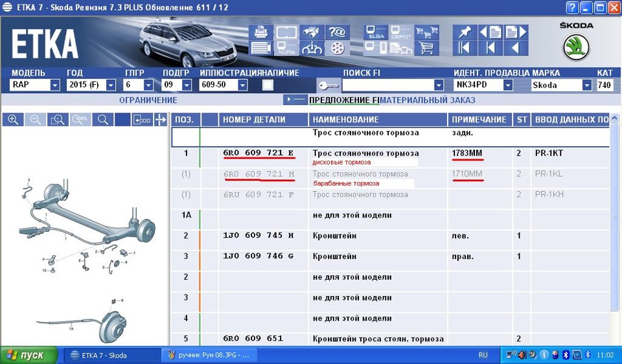Open the binoculars search tool
Image resolution: width=622 pixels, height=364 pixels.
[311, 32]
